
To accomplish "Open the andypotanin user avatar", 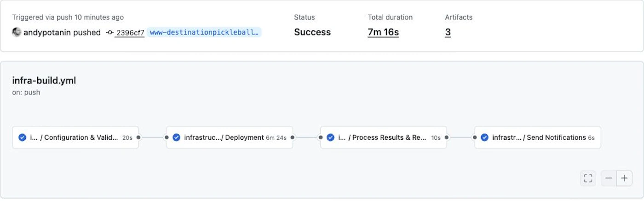I will (17, 32).
